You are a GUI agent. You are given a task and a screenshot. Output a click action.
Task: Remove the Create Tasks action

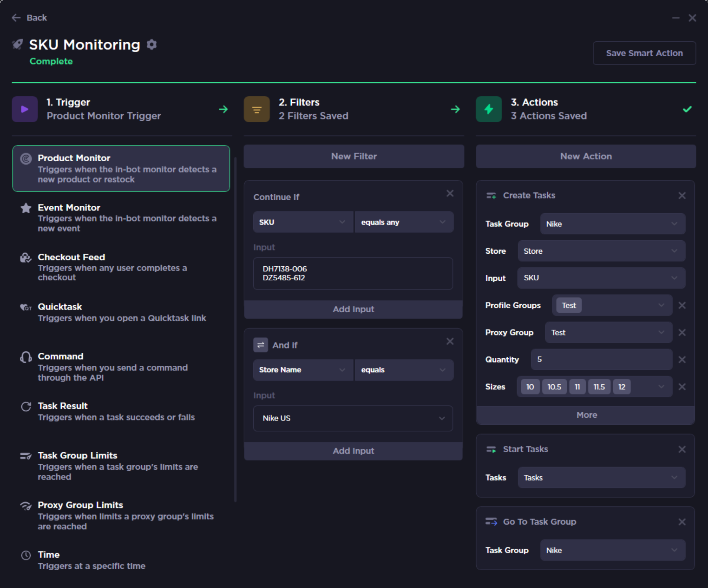pos(682,195)
